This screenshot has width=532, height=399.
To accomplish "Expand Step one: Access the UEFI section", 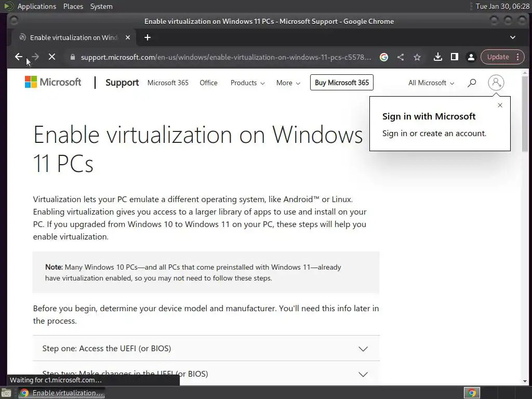I will point(206,349).
